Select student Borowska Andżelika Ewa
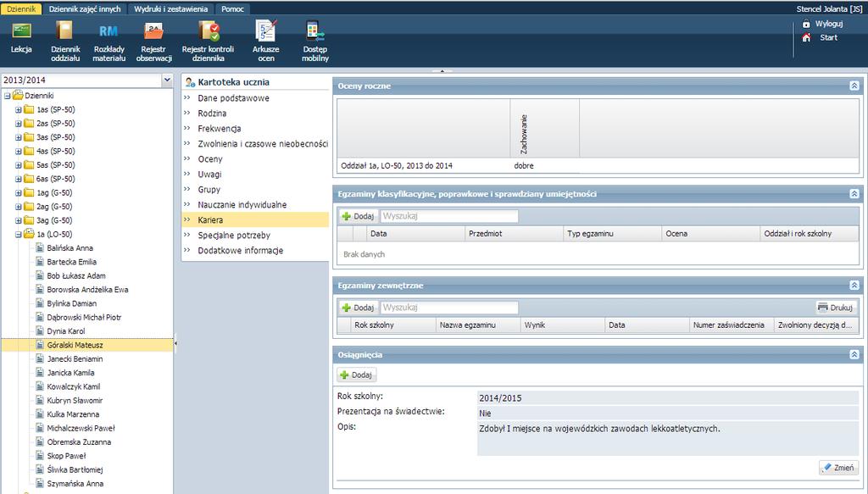 tap(87, 289)
